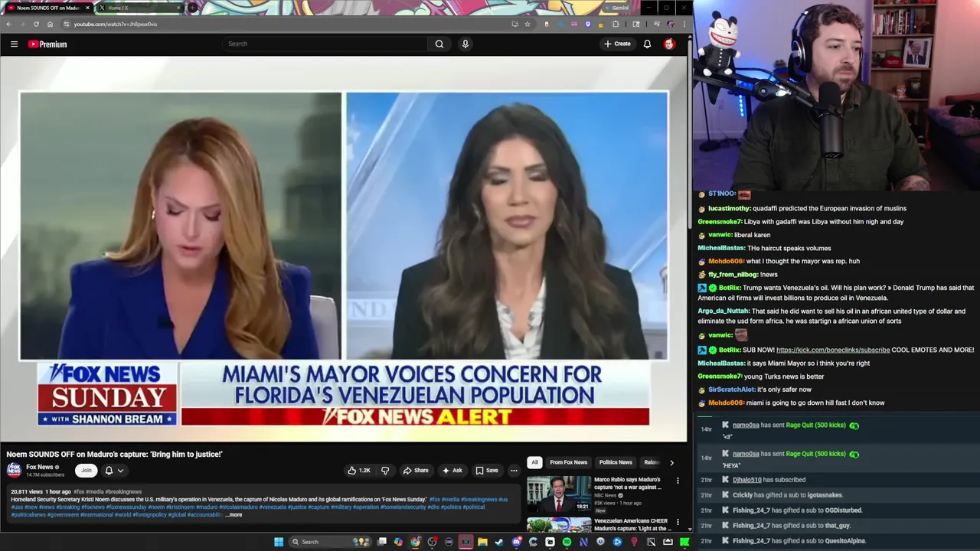Open the Windows Start menu
The width and height of the screenshot is (980, 551).
pos(279,542)
